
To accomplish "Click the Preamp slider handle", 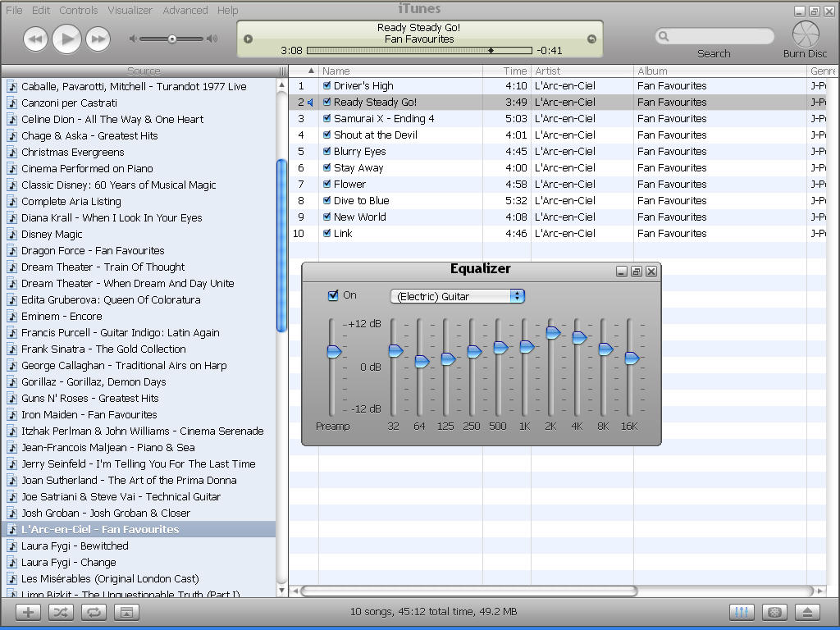I will (x=334, y=351).
